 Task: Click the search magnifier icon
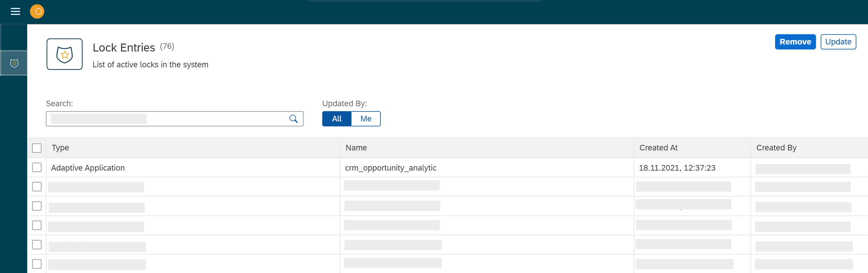(x=294, y=119)
